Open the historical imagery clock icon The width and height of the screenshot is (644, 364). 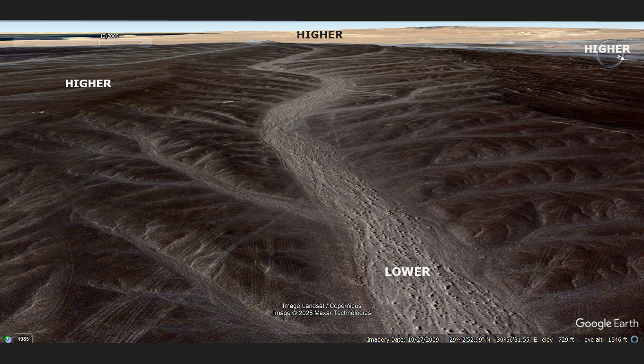tap(8, 339)
